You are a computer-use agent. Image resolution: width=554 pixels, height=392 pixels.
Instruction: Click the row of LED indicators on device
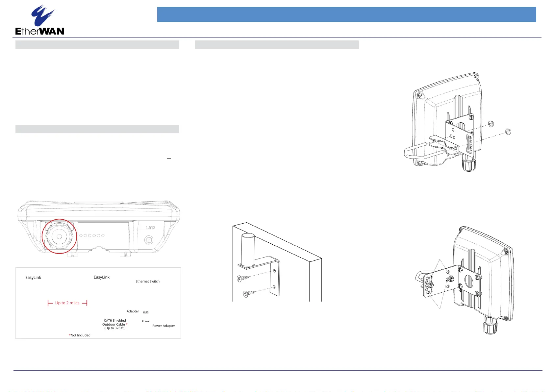pyautogui.click(x=92, y=235)
